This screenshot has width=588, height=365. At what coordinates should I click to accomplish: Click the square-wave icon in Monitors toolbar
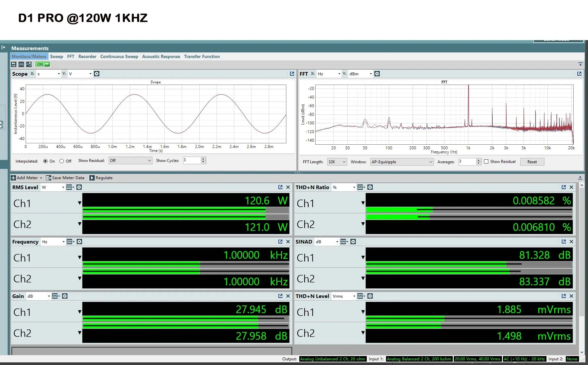[21, 64]
